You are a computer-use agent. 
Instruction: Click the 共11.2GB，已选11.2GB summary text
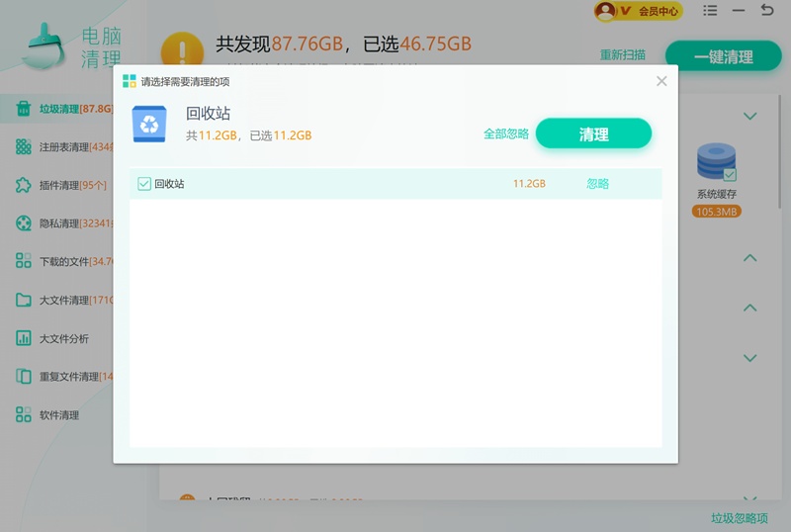pos(249,135)
